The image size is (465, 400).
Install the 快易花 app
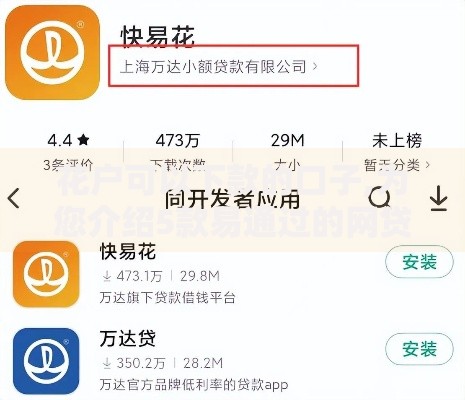[x=419, y=262]
